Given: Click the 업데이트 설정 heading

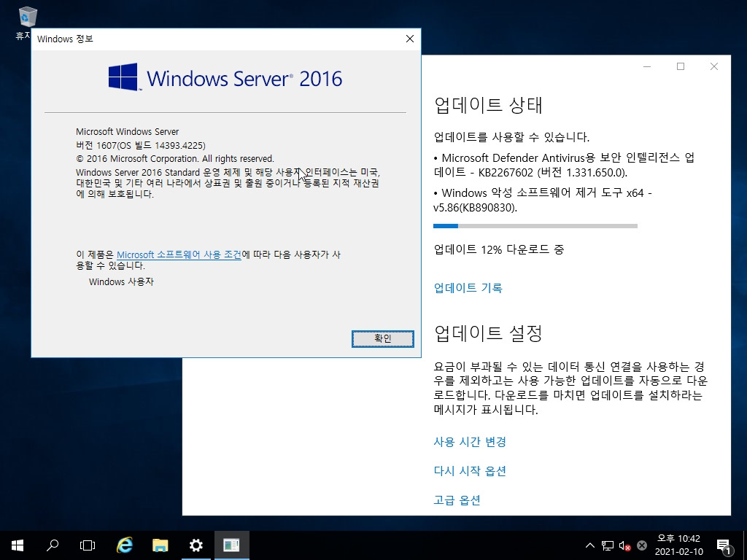Looking at the screenshot, I should (488, 333).
